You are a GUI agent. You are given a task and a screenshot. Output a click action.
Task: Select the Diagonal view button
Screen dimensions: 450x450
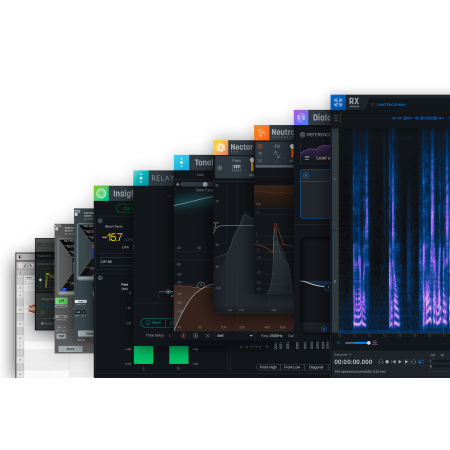pos(316,367)
